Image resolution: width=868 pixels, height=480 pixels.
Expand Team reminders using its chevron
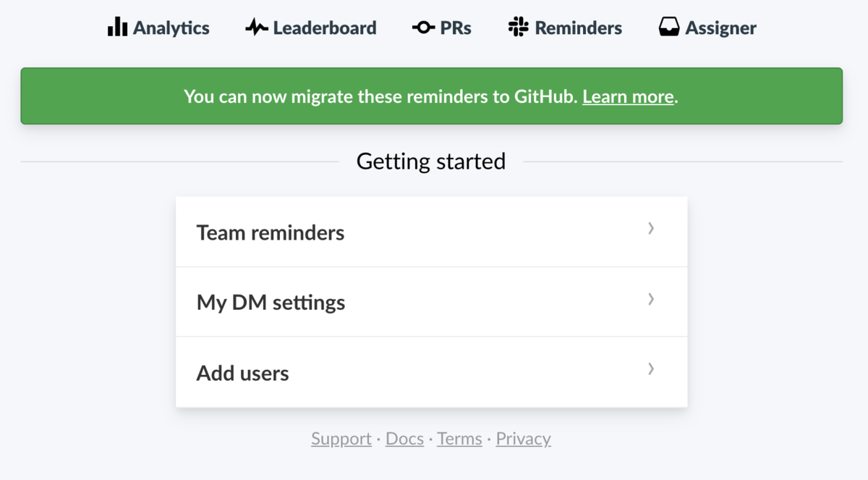(x=651, y=228)
